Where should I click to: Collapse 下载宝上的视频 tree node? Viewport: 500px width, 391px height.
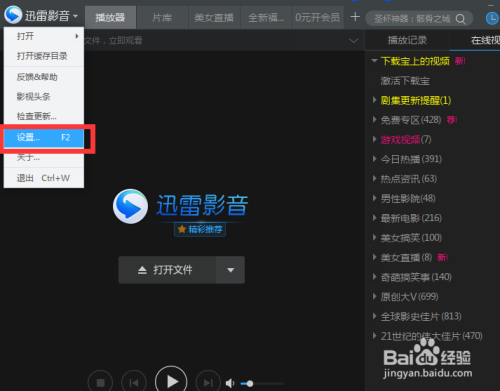coord(374,61)
